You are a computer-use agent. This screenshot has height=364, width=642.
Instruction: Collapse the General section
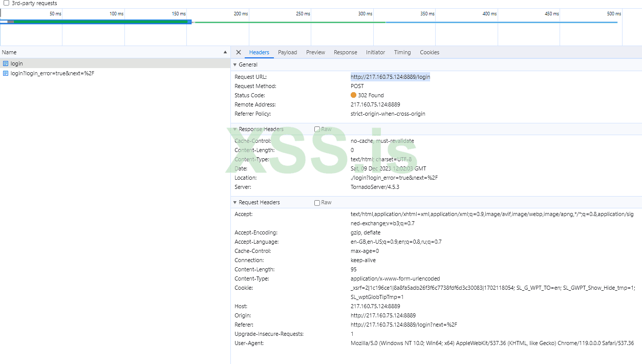pos(235,65)
